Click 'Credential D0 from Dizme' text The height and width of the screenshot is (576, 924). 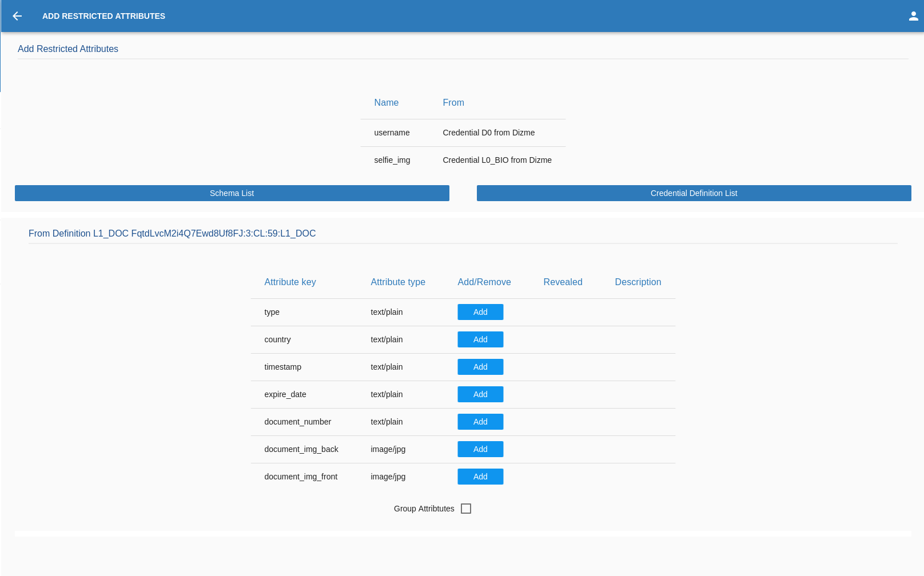(489, 133)
